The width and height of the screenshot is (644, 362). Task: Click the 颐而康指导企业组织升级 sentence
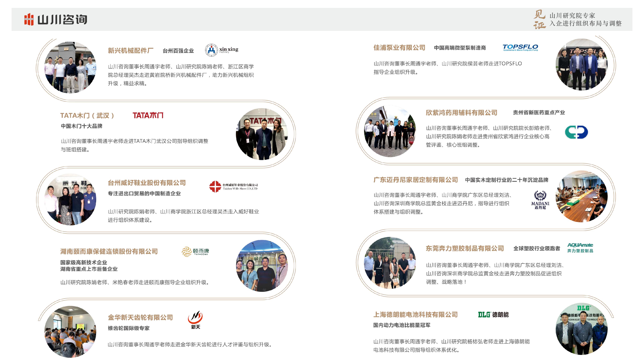[x=135, y=282]
